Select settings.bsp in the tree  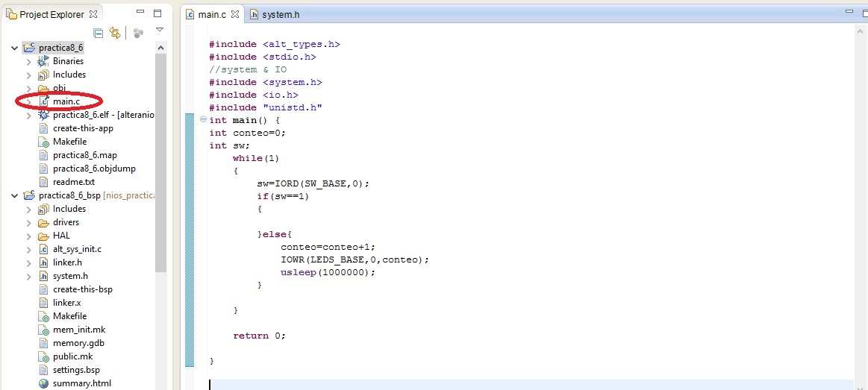click(x=76, y=370)
